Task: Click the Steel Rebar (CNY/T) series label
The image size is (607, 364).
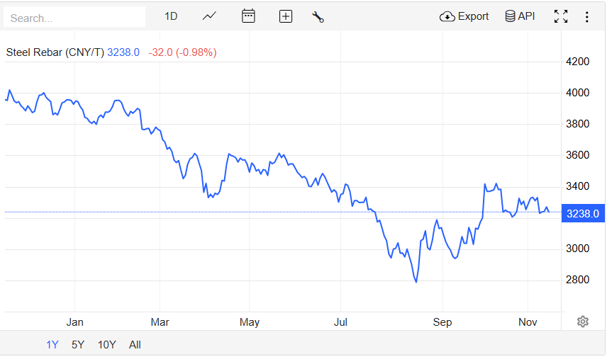Action: (55, 52)
